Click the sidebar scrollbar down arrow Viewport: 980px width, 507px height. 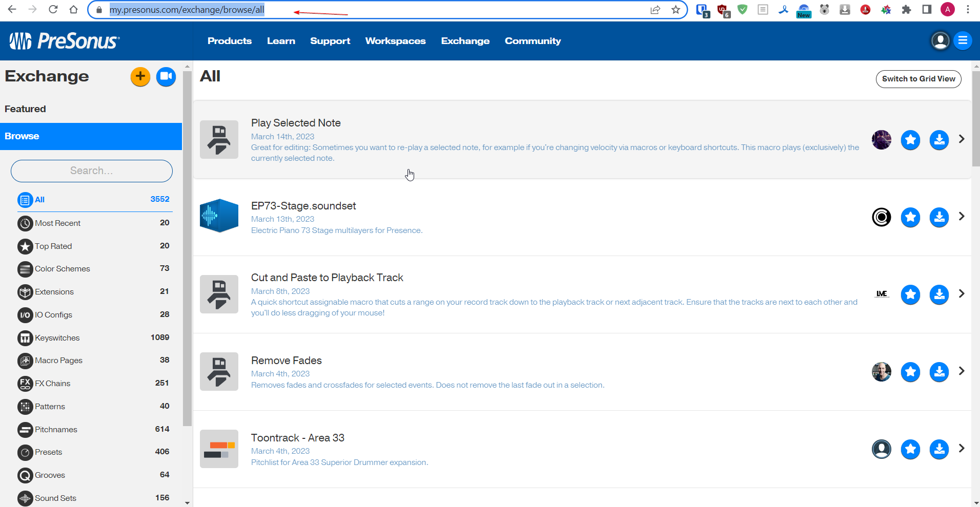[x=187, y=503]
